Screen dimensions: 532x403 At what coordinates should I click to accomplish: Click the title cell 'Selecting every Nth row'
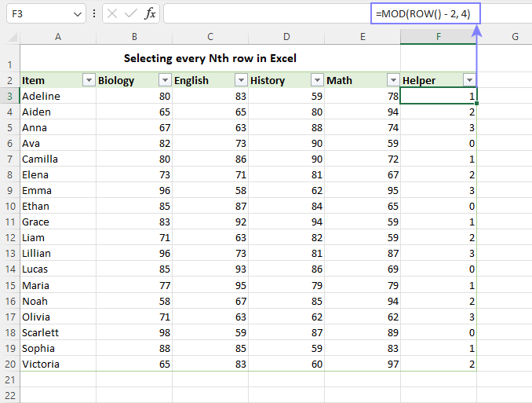[x=210, y=59]
